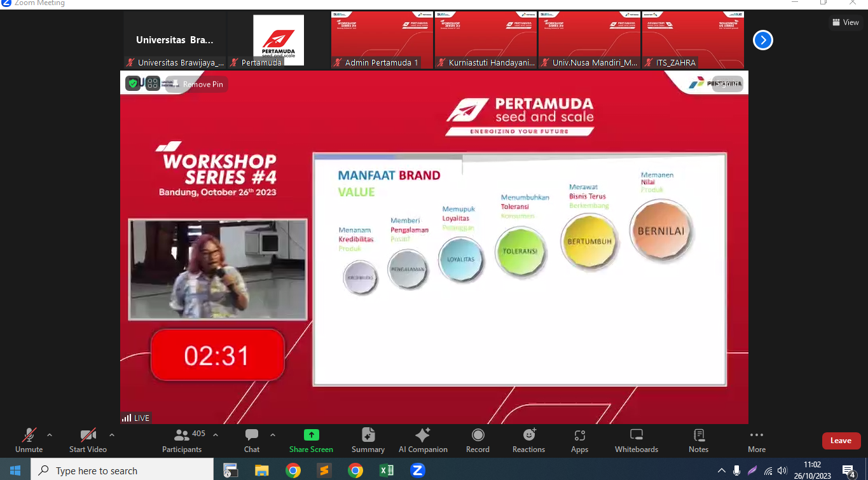Click the green Share Screen button
The height and width of the screenshot is (480, 868).
311,441
